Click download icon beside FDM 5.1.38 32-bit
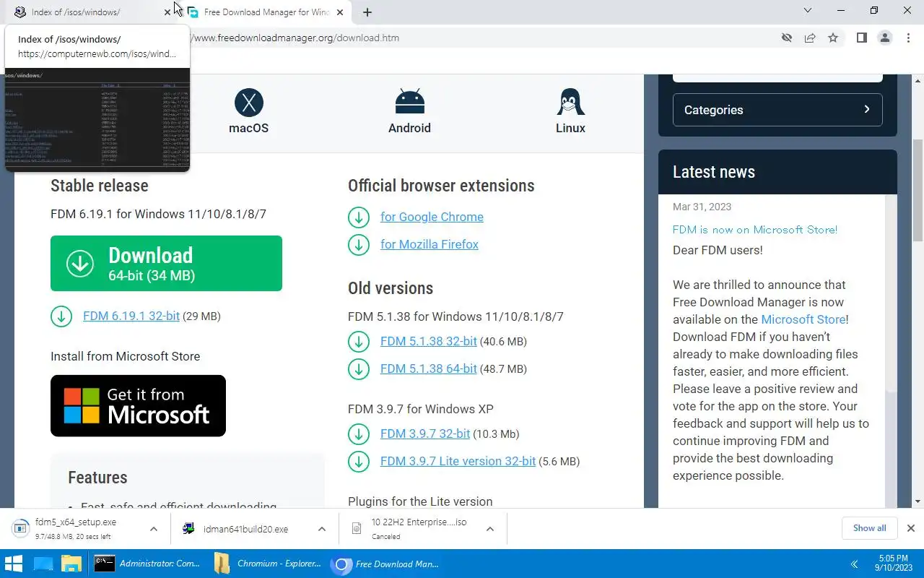 coord(359,341)
